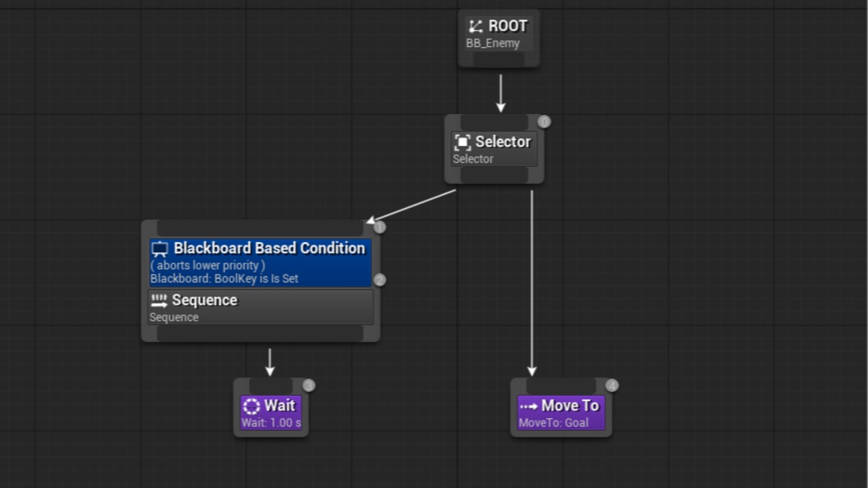Click the Selector node icon
This screenshot has width=868, height=488.
pyautogui.click(x=462, y=142)
